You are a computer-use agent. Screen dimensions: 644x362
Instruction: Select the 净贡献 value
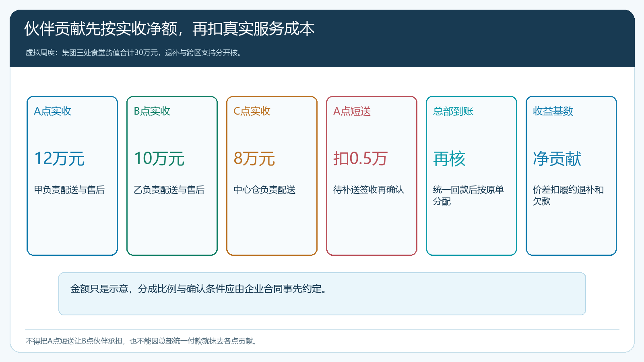(x=557, y=158)
